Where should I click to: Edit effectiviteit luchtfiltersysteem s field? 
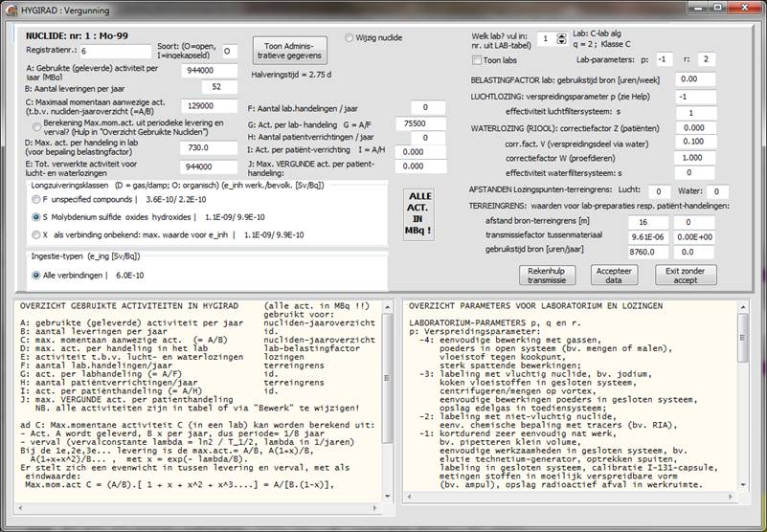pos(695,113)
